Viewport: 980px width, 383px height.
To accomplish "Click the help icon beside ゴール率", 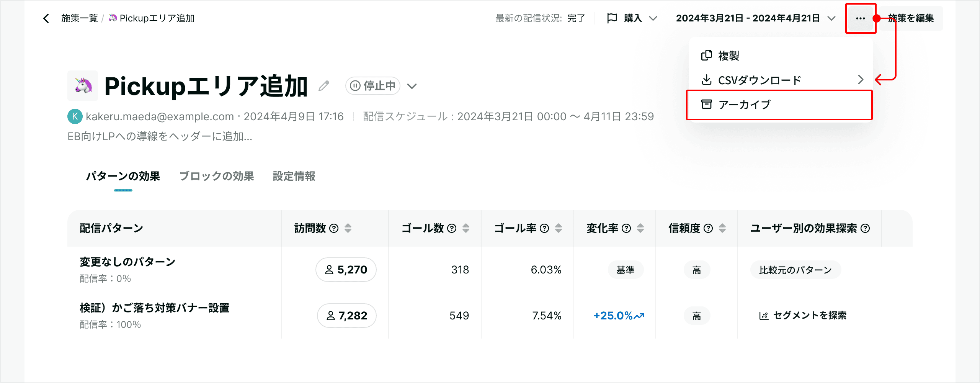I will coord(544,229).
